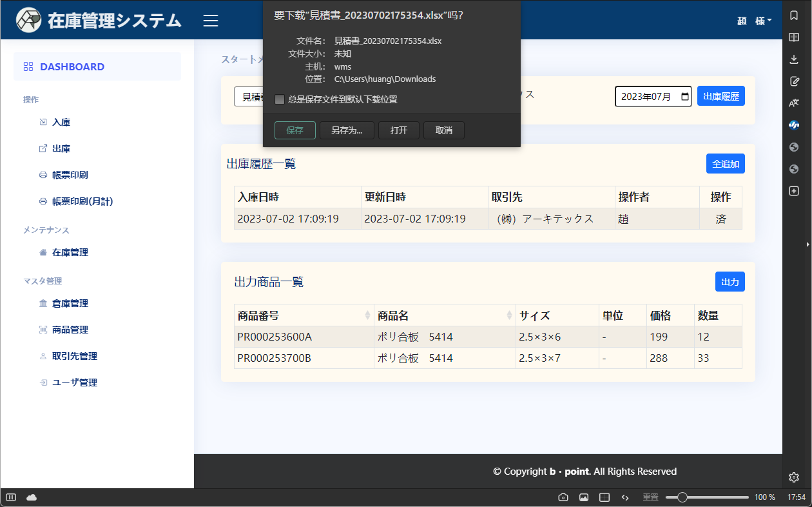Sort by 商品番号 column arrows
This screenshot has width=812, height=507.
pos(367,315)
